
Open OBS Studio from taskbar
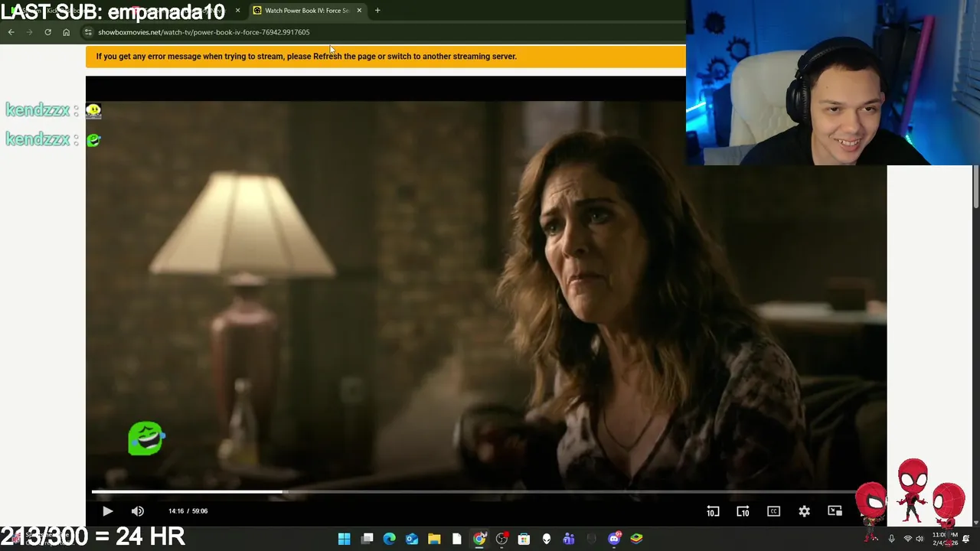click(x=501, y=539)
